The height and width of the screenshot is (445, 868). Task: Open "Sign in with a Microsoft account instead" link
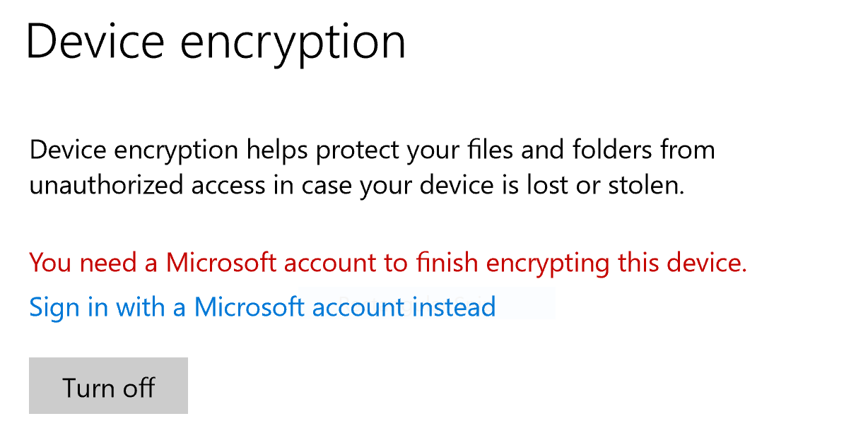click(262, 307)
